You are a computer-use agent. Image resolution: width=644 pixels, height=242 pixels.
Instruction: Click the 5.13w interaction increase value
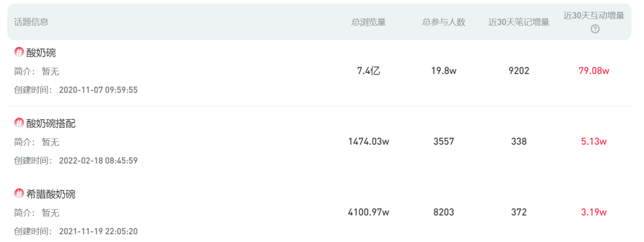pos(594,142)
